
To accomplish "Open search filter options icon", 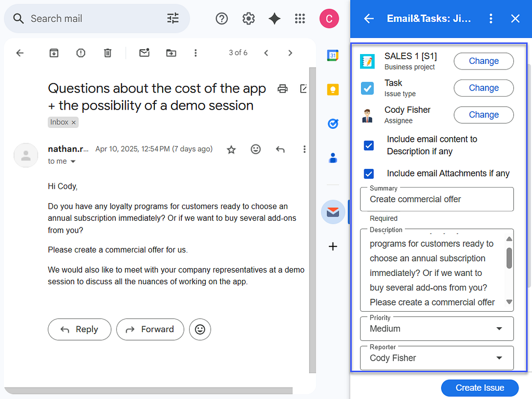I will pyautogui.click(x=172, y=18).
